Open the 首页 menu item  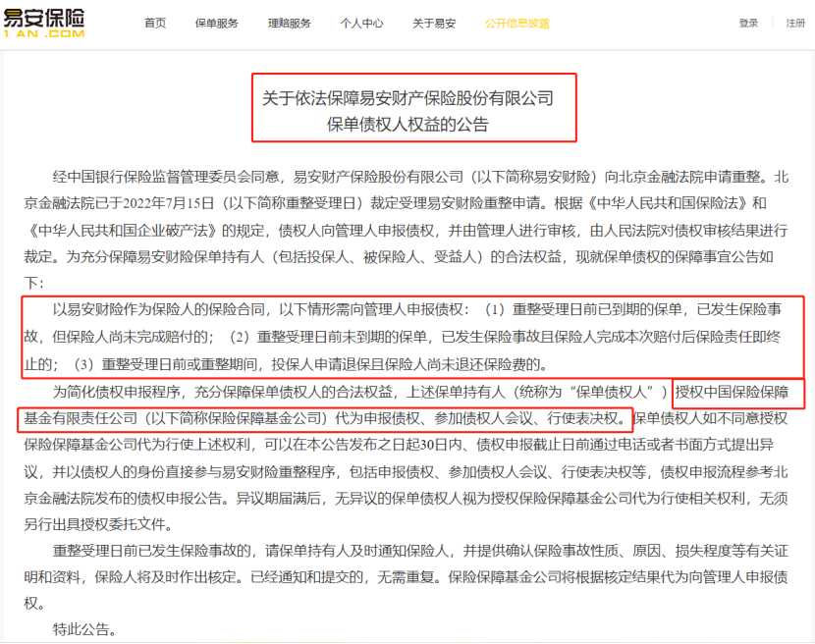(x=155, y=23)
